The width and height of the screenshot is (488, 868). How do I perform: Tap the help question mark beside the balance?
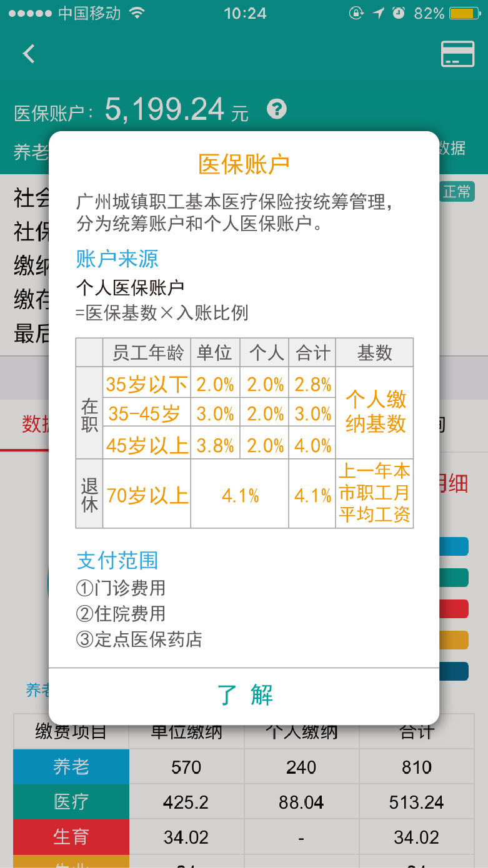(275, 110)
